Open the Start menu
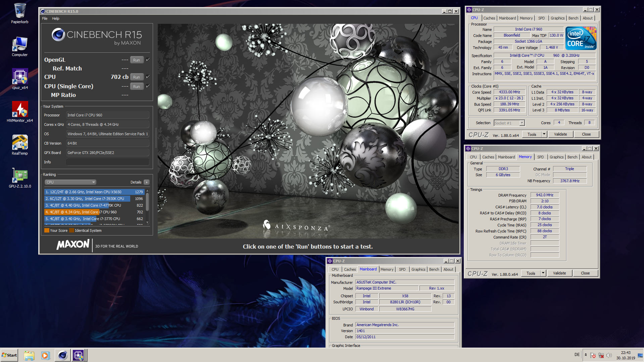This screenshot has width=644, height=362. (9, 355)
